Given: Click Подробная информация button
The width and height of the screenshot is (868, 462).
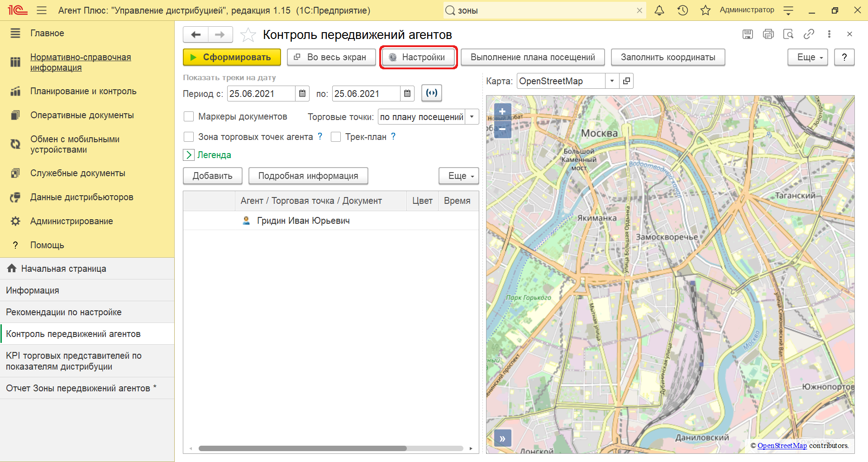Looking at the screenshot, I should pos(308,176).
